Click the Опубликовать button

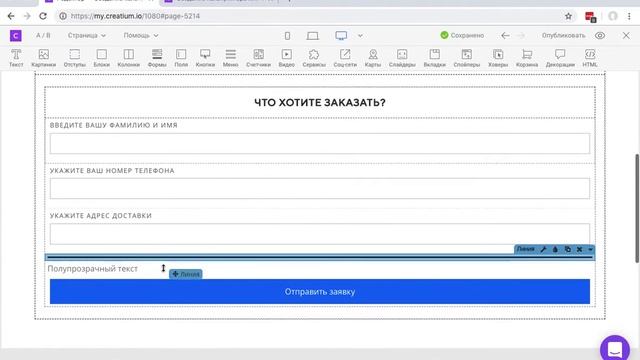[x=563, y=36]
